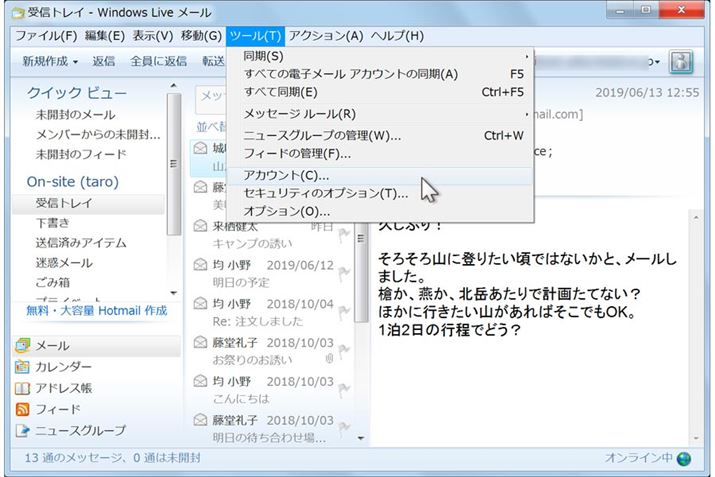Click message list scroll-down arrow

click(361, 438)
